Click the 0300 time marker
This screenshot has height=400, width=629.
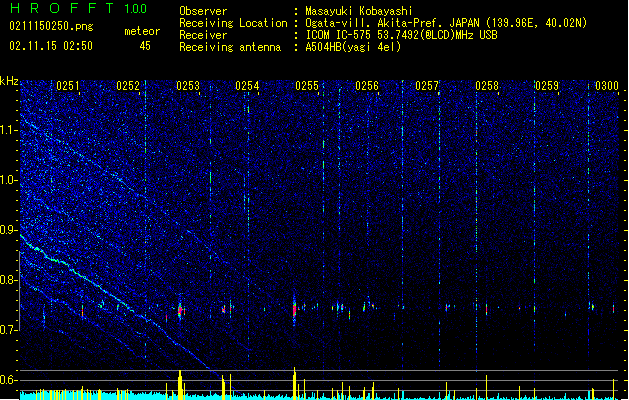[607, 86]
